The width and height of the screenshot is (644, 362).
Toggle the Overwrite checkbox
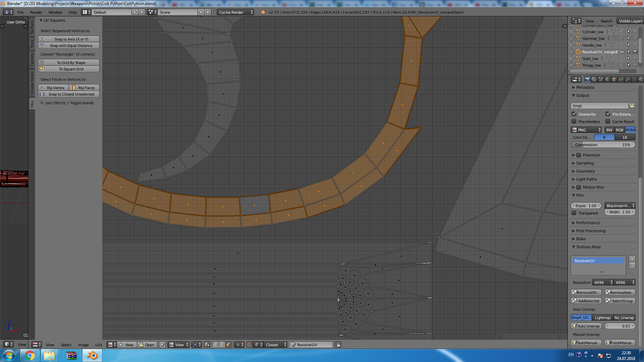(574, 114)
